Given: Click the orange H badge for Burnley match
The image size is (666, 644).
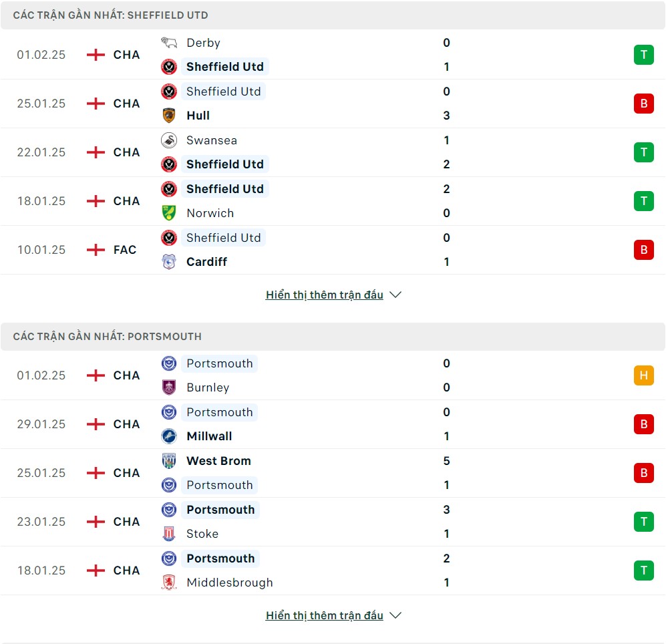Looking at the screenshot, I should [x=644, y=375].
